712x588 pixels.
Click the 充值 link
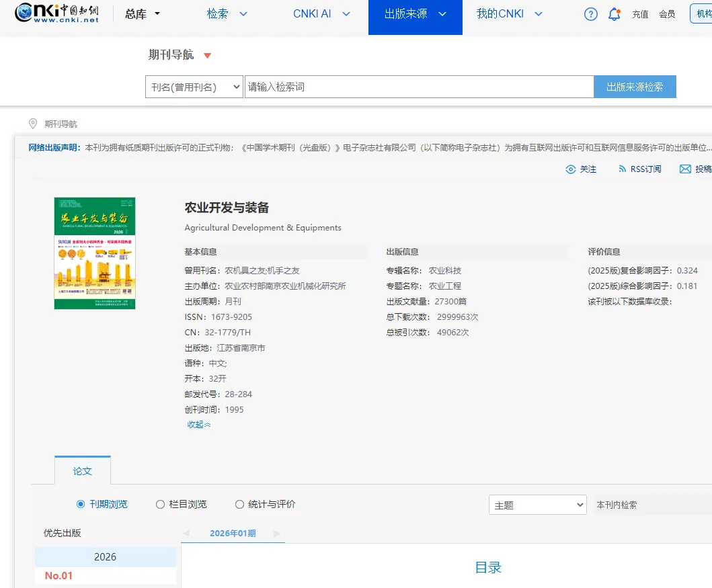[640, 15]
